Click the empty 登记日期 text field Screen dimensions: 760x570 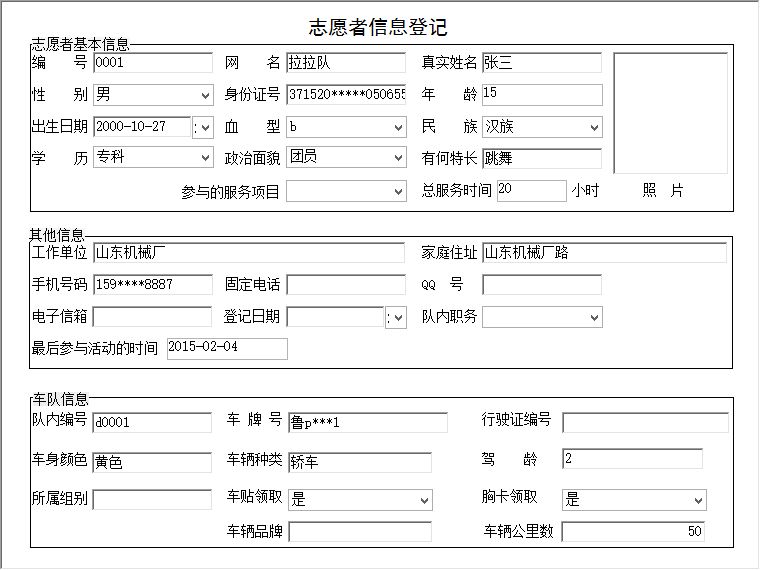(x=335, y=317)
